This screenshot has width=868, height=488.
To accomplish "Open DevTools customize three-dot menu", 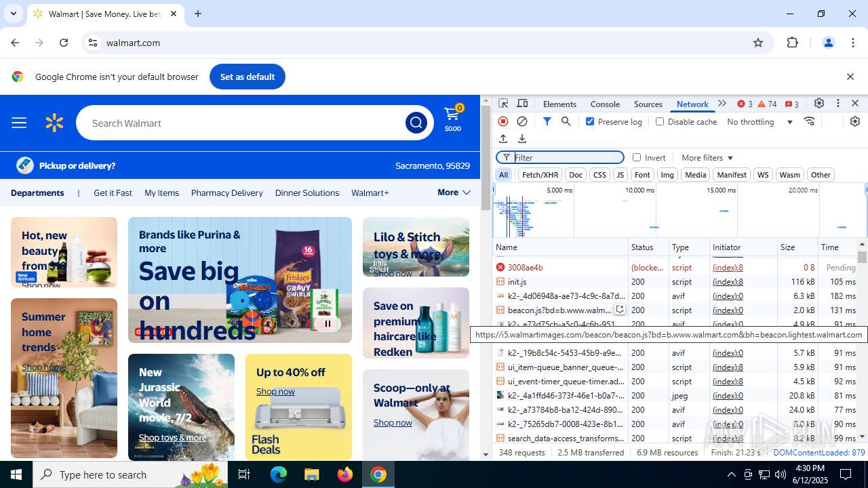I will coord(838,104).
